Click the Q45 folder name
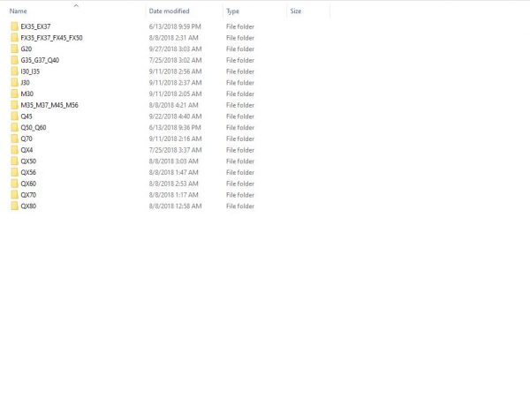This screenshot has width=530, height=420. coord(26,116)
